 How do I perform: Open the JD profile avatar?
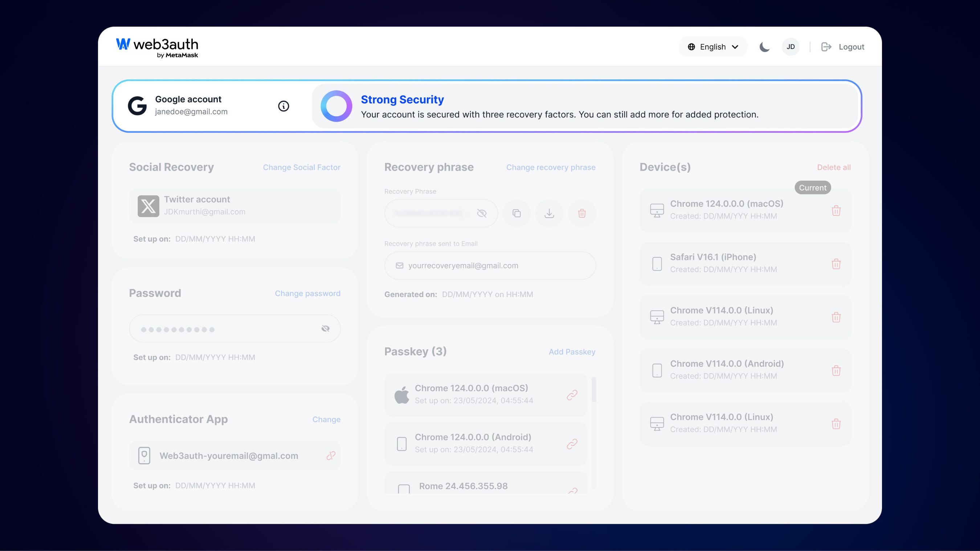(791, 46)
